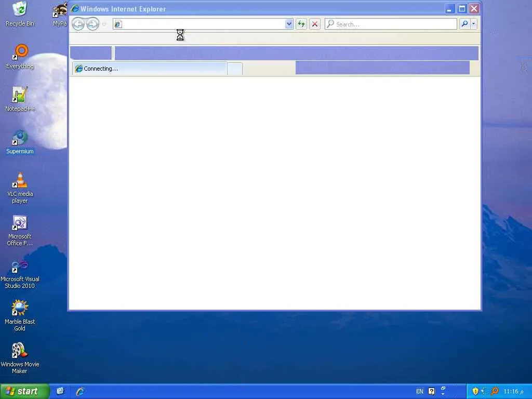
Task: Click Show Desktop quick launch icon
Action: (60, 391)
